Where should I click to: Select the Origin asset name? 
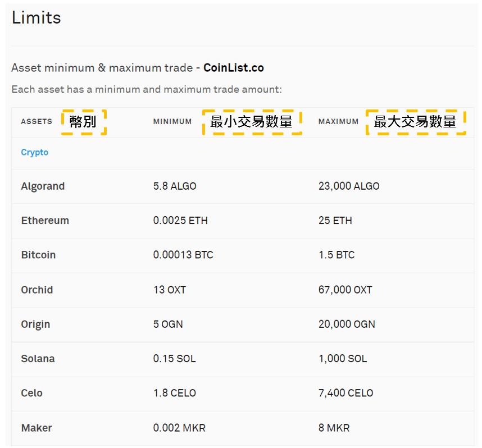(35, 324)
